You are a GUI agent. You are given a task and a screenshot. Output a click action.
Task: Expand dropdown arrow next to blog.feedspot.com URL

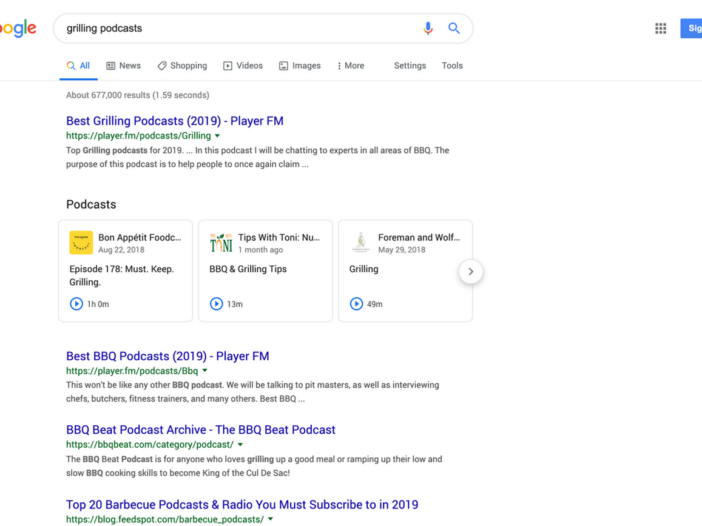point(270,519)
